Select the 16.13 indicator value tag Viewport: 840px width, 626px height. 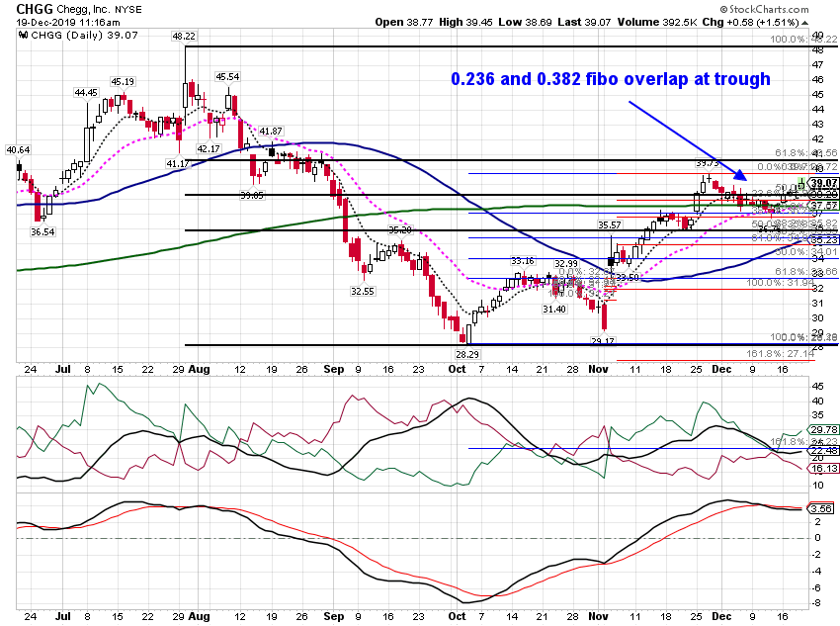point(824,468)
